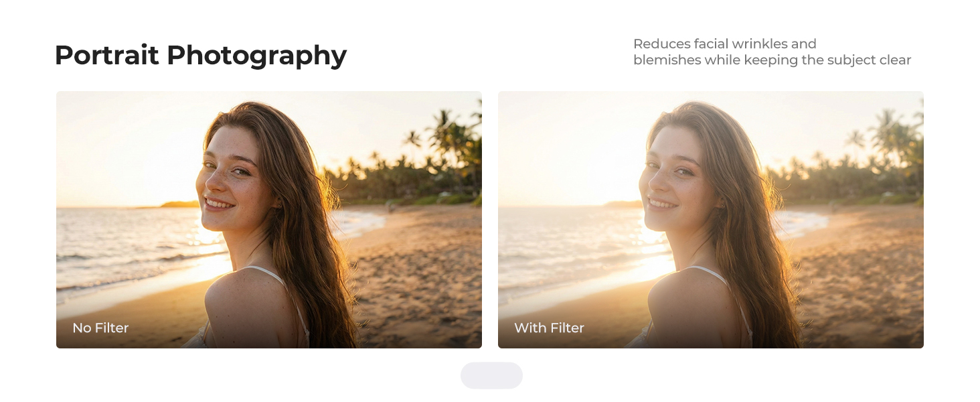Click the 'No Filter' caption label
The width and height of the screenshot is (980, 402).
pyautogui.click(x=100, y=328)
